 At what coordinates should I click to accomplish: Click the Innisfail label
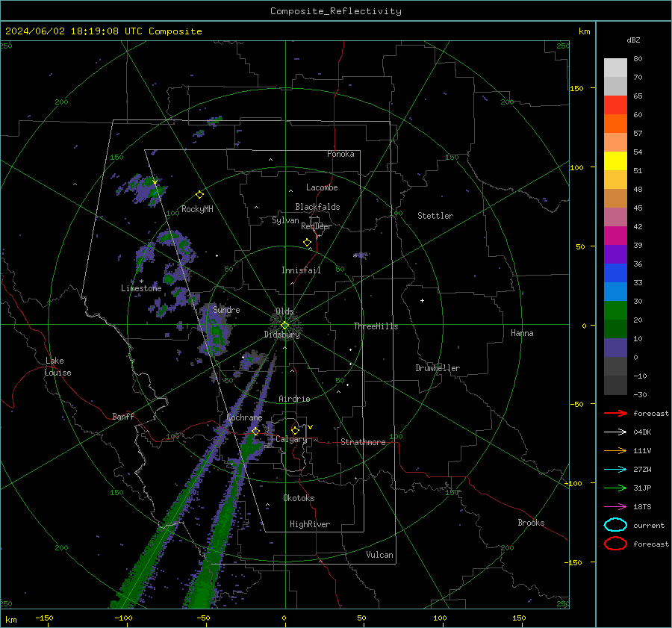tap(301, 270)
